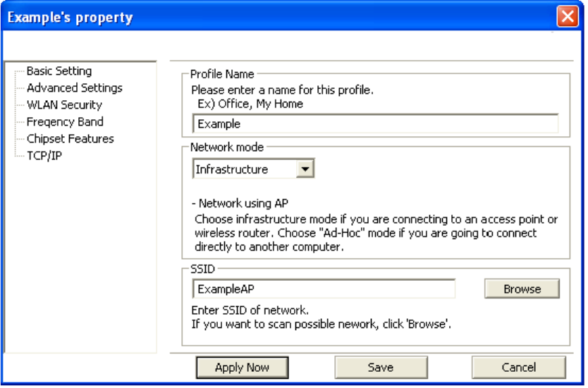Click the Profile Name text field
The image size is (588, 388).
point(375,124)
